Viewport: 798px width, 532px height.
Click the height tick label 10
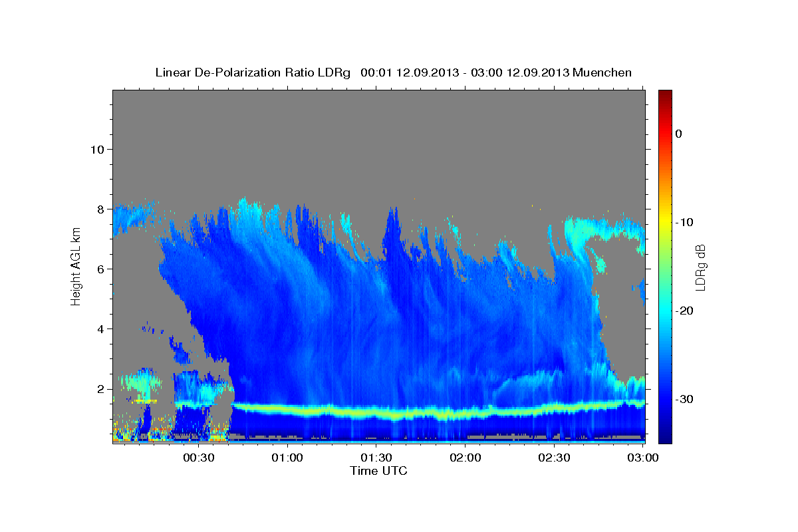click(98, 150)
